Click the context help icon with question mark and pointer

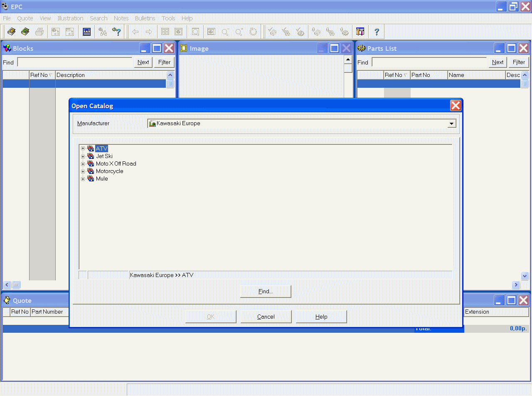116,32
